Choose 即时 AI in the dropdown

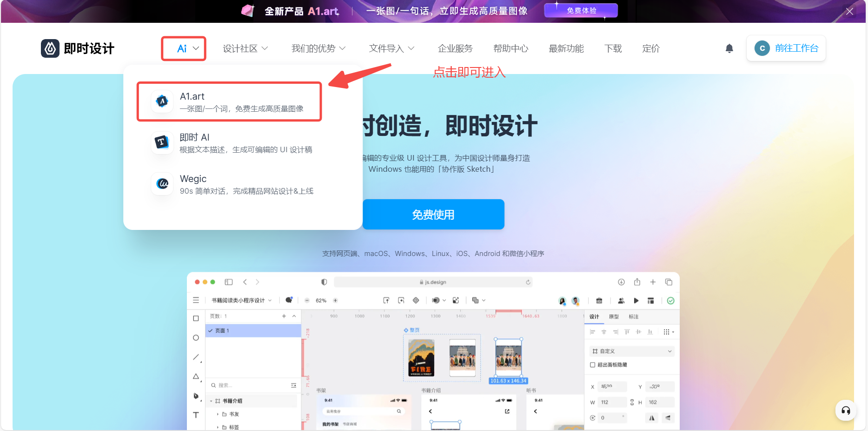click(x=232, y=143)
